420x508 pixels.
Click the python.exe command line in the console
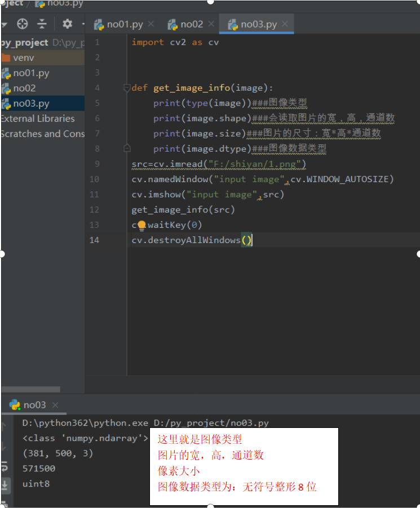pos(145,423)
